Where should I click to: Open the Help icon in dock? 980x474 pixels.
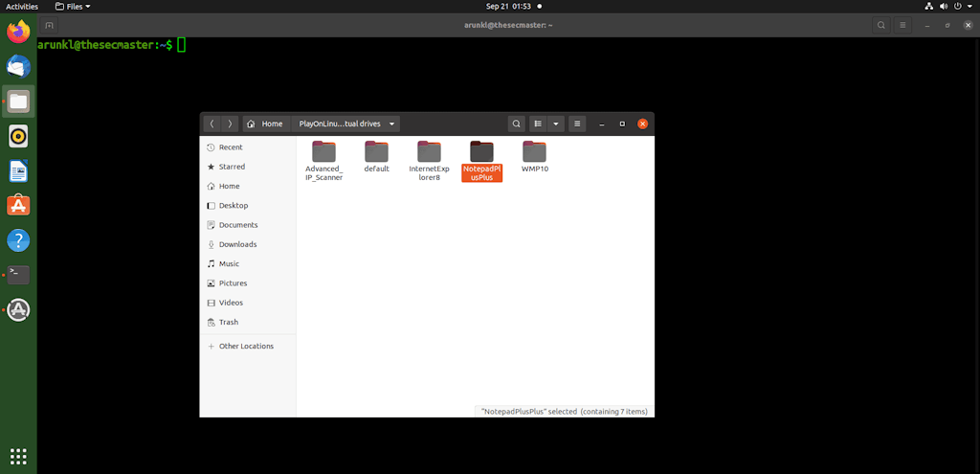click(19, 240)
